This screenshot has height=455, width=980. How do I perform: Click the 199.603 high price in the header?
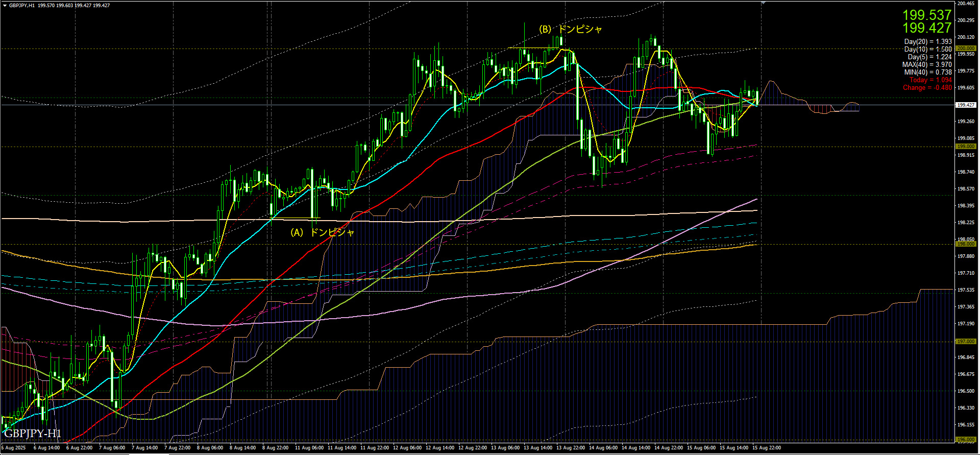pyautogui.click(x=64, y=5)
